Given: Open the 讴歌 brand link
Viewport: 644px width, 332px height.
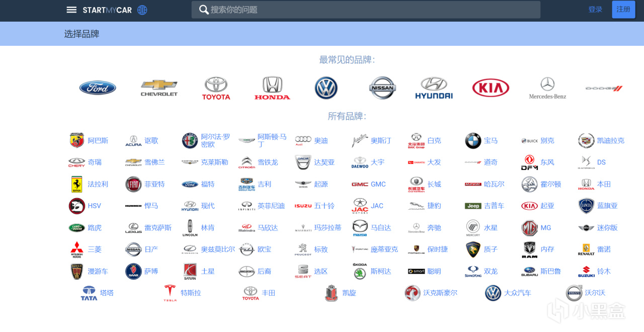Looking at the screenshot, I should pyautogui.click(x=151, y=141).
